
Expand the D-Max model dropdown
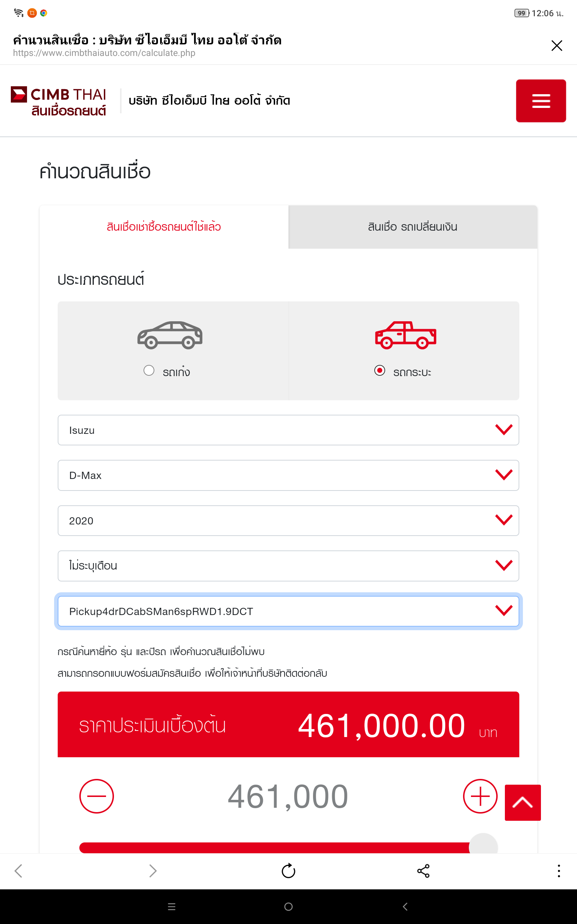(x=288, y=475)
